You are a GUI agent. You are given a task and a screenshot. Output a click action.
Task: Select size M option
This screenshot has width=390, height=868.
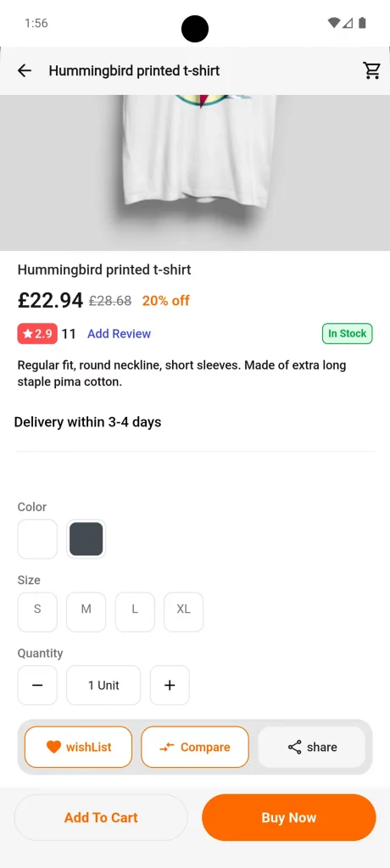coord(86,612)
